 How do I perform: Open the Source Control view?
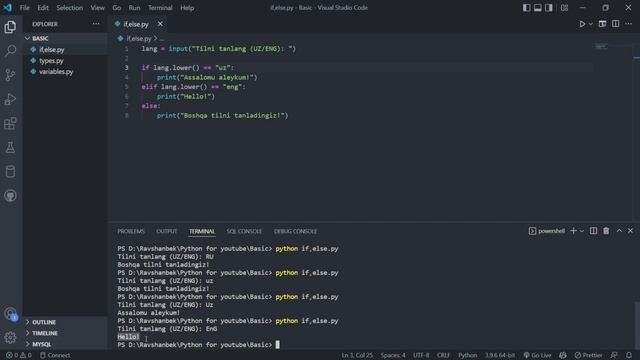click(10, 75)
